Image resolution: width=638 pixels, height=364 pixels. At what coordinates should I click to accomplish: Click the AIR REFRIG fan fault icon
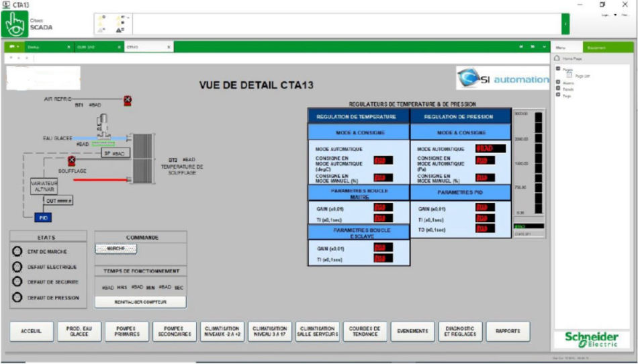pyautogui.click(x=127, y=101)
